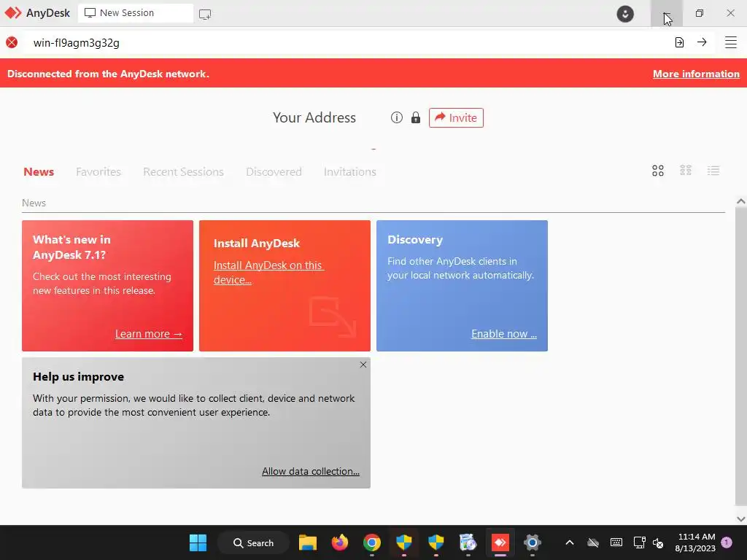Click the muted volume tray icon
This screenshot has width=747, height=560.
[x=658, y=542]
